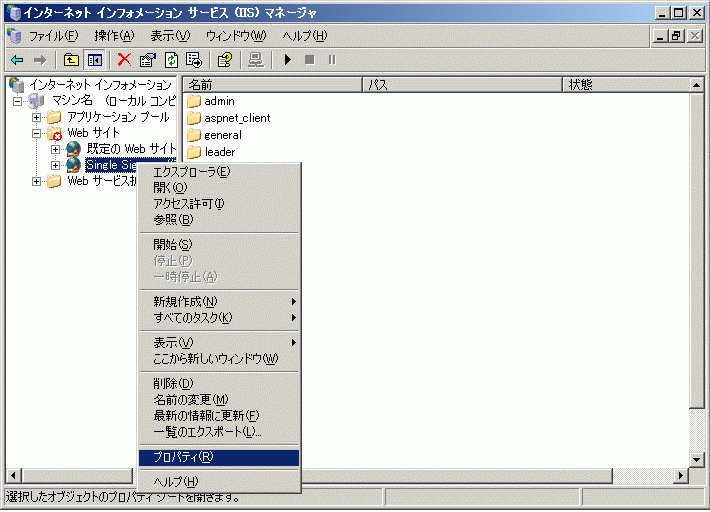Screen dimensions: 710x512
Task: Choose 削除(D) from context menu
Action: pyautogui.click(x=219, y=384)
